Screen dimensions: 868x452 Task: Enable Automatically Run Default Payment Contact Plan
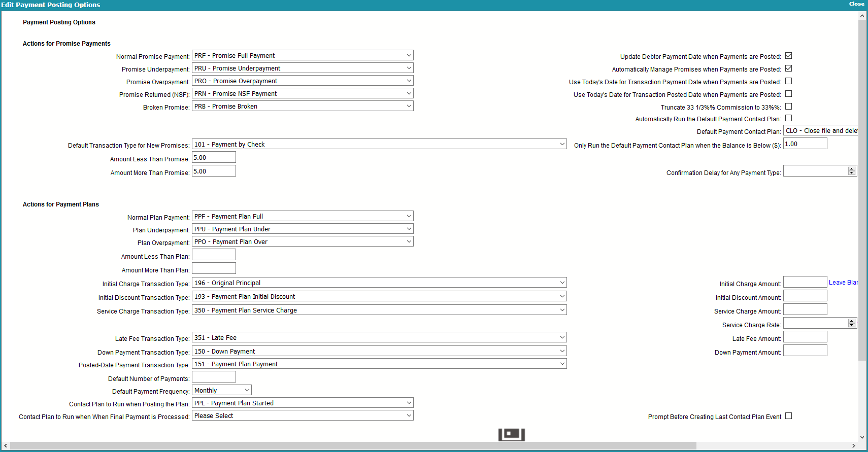(x=789, y=118)
